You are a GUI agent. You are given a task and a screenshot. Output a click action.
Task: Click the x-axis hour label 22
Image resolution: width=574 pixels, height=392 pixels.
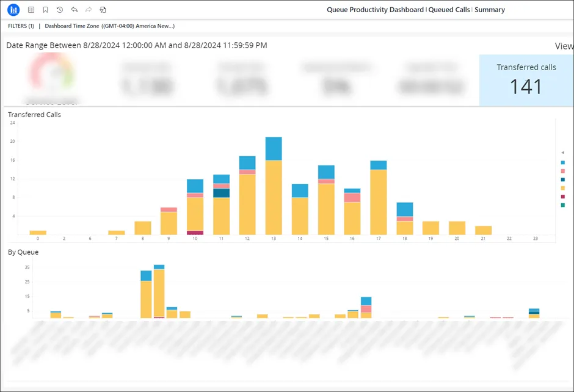(x=509, y=238)
